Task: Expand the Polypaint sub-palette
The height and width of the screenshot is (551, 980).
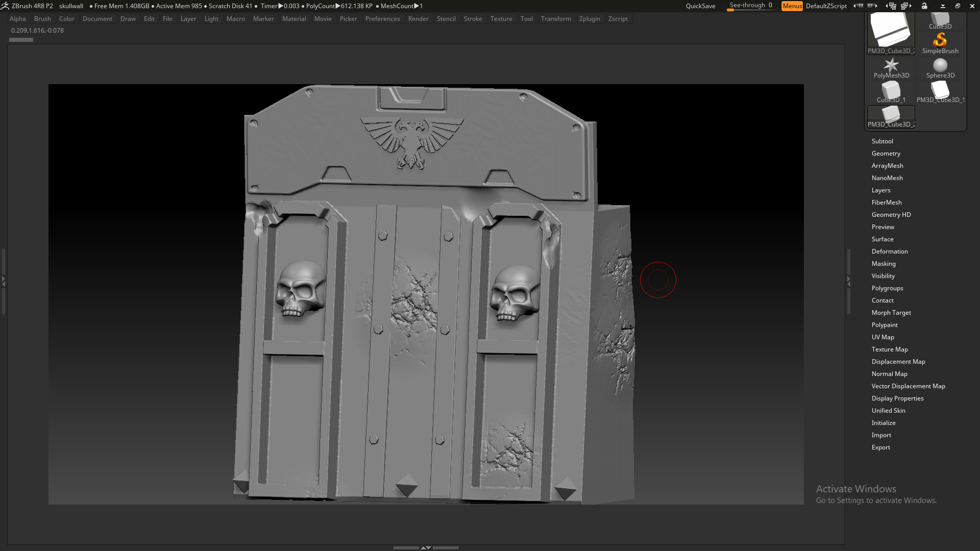Action: pos(885,325)
